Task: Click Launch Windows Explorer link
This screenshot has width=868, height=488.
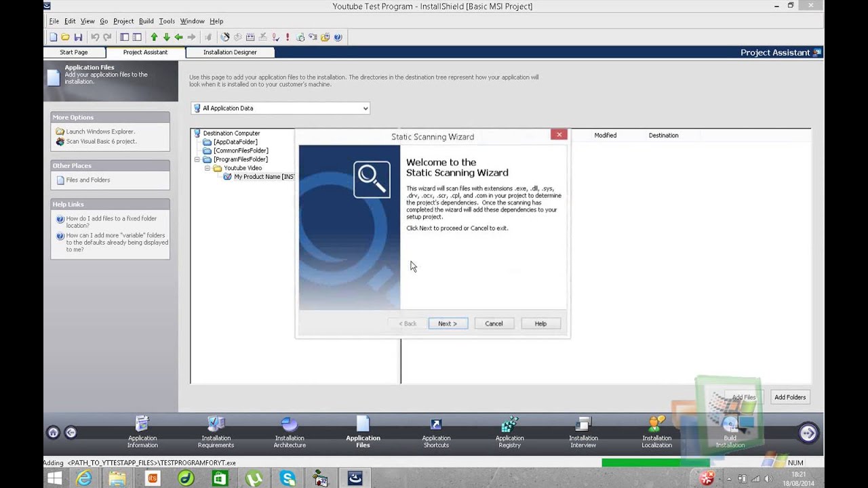Action: tap(100, 131)
